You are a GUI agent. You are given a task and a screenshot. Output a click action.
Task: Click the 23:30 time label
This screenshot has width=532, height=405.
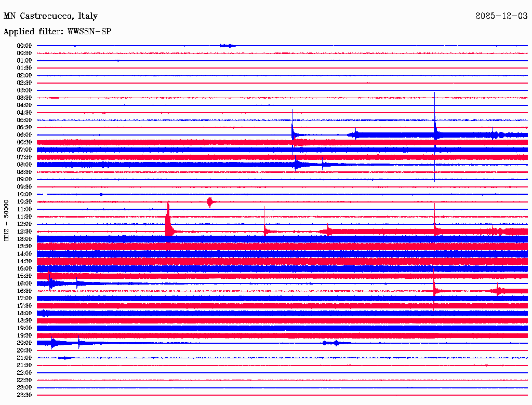tap(24, 395)
